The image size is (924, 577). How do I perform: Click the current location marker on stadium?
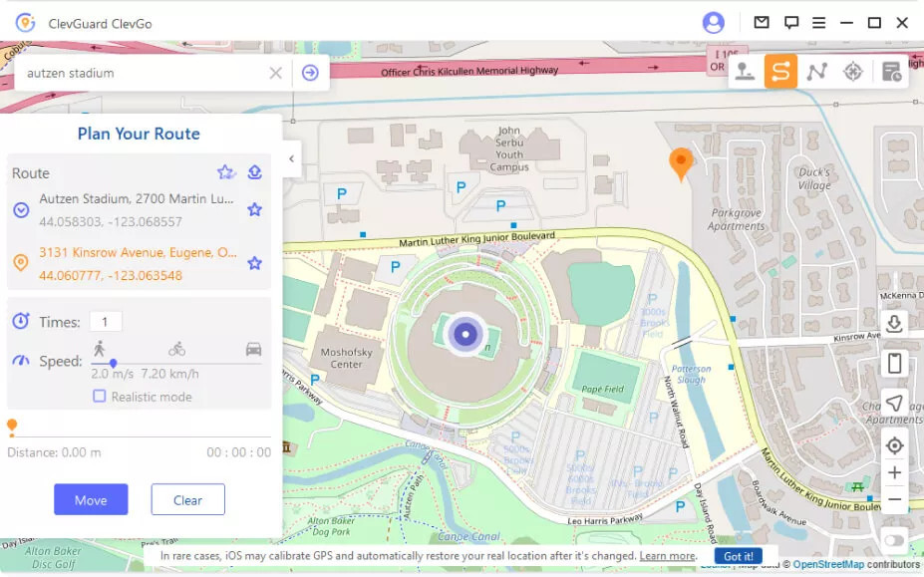coord(465,334)
